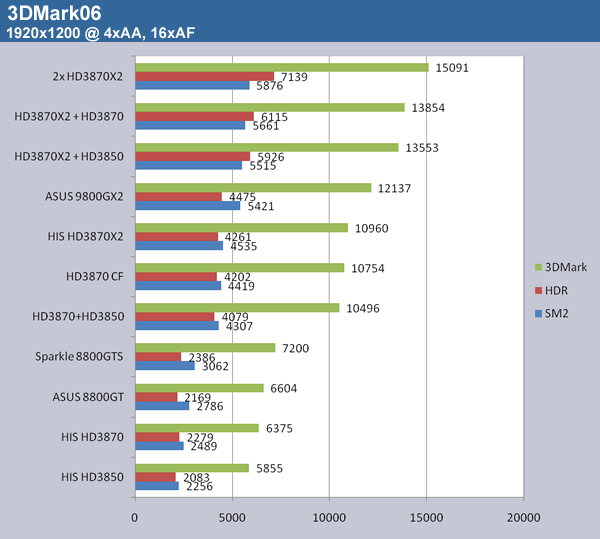This screenshot has height=539, width=600.
Task: Click the red HDR legend swatch
Action: [x=538, y=290]
